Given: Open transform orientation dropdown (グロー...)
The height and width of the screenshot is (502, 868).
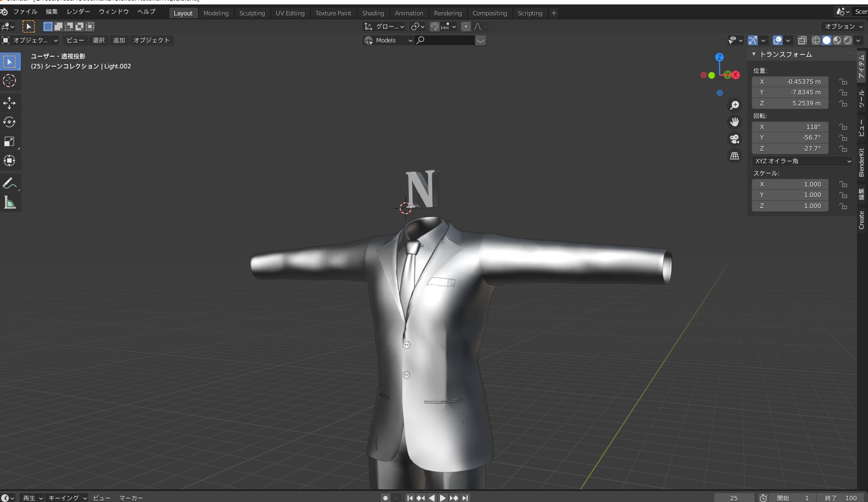Looking at the screenshot, I should click(x=384, y=26).
